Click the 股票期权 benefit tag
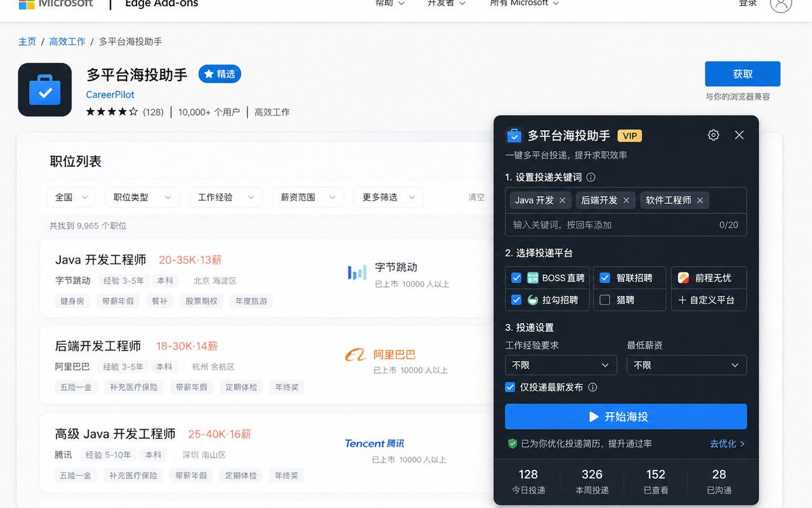Image resolution: width=812 pixels, height=508 pixels. coord(201,301)
